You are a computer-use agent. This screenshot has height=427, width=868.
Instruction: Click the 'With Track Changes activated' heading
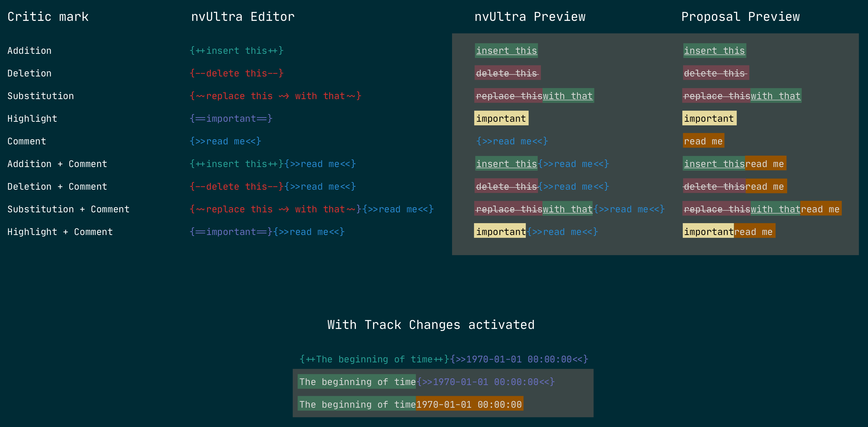[431, 325]
